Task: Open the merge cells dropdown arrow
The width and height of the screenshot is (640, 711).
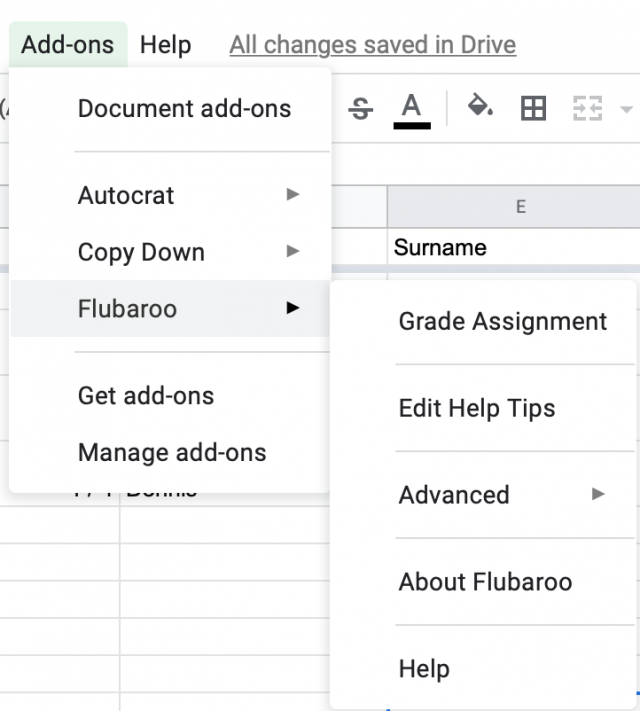Action: pos(626,109)
